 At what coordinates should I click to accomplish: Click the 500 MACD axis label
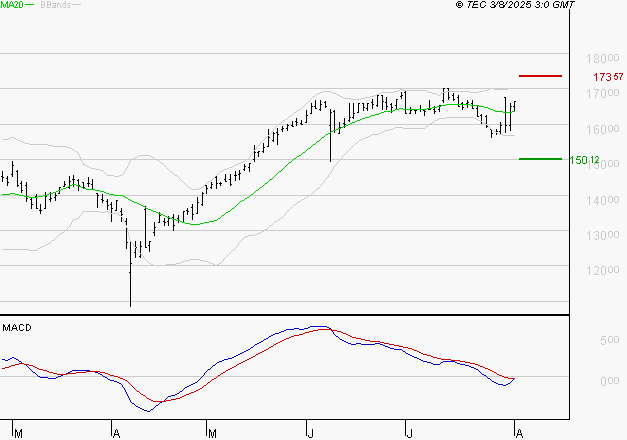(x=610, y=340)
